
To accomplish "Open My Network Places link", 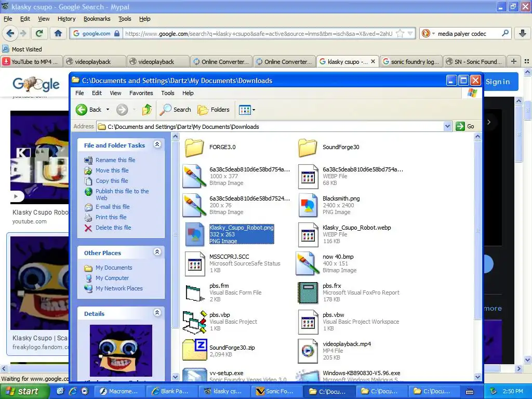I will click(x=119, y=288).
